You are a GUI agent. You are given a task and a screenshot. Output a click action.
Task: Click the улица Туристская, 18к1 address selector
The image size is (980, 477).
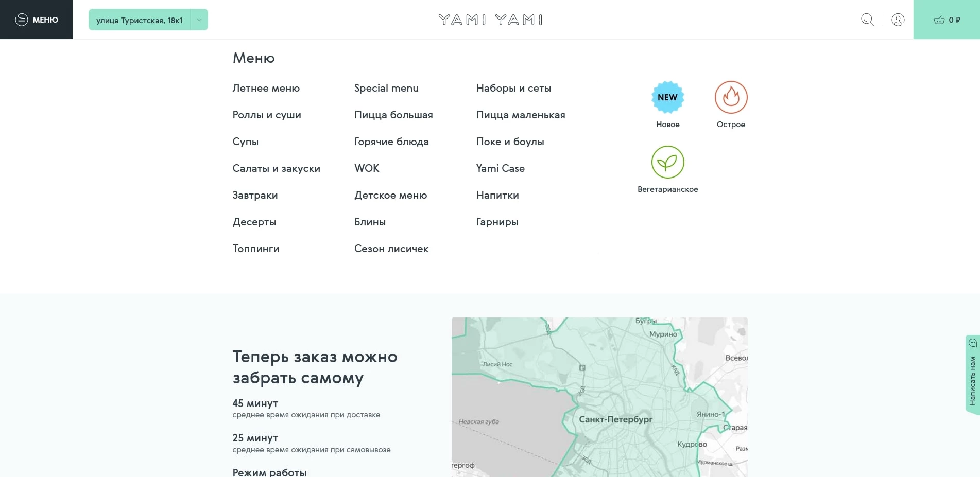tap(139, 20)
